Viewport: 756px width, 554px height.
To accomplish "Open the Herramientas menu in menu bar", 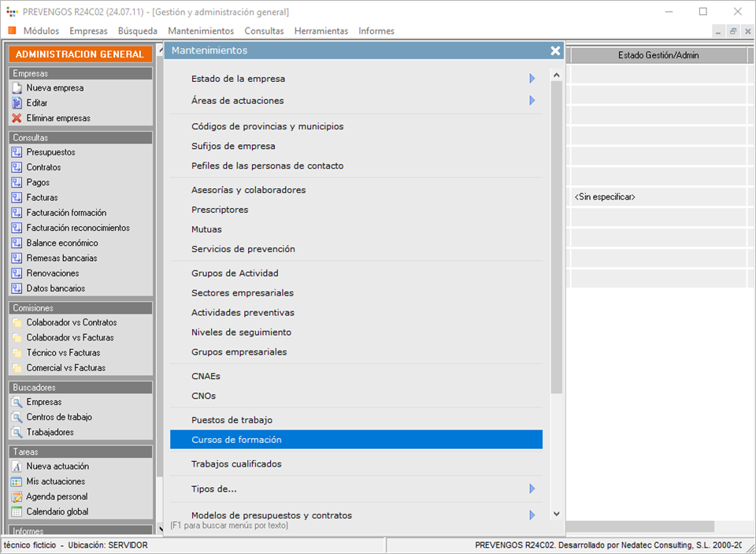I will coord(321,31).
